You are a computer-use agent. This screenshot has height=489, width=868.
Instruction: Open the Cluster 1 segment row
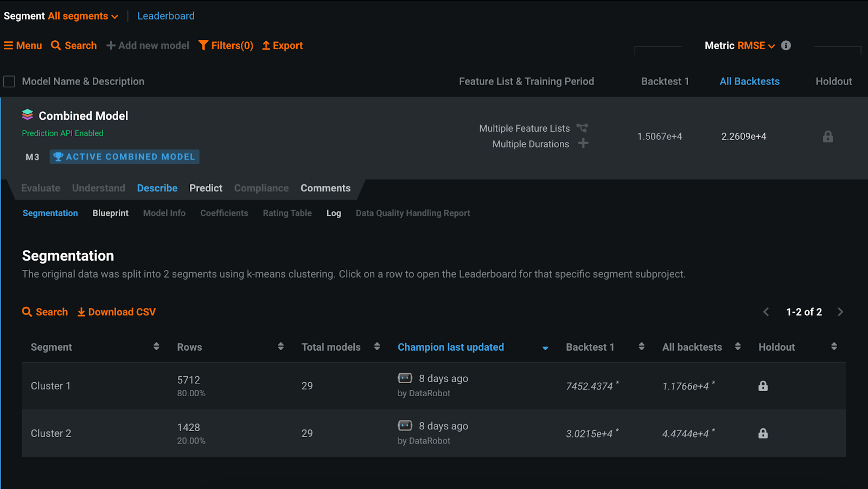(433, 385)
